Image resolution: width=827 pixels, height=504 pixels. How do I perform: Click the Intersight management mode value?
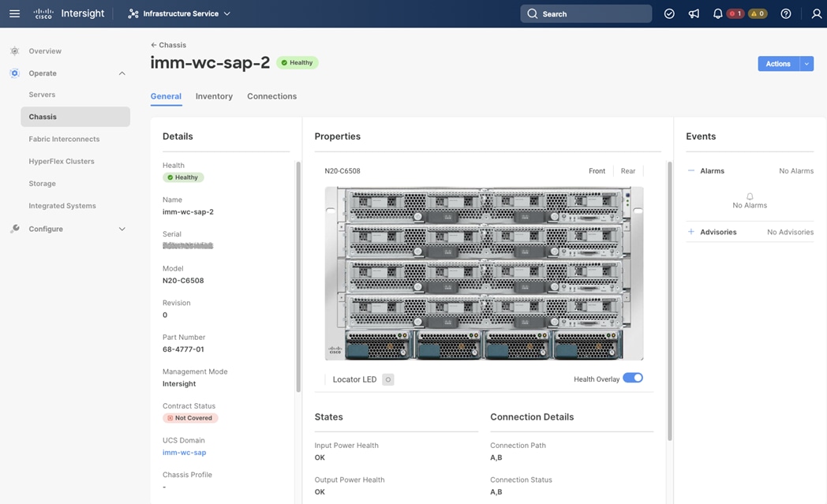(x=179, y=384)
